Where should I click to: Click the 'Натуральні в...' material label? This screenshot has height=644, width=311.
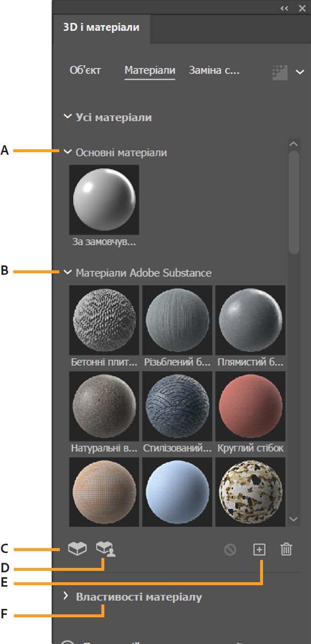(x=104, y=448)
